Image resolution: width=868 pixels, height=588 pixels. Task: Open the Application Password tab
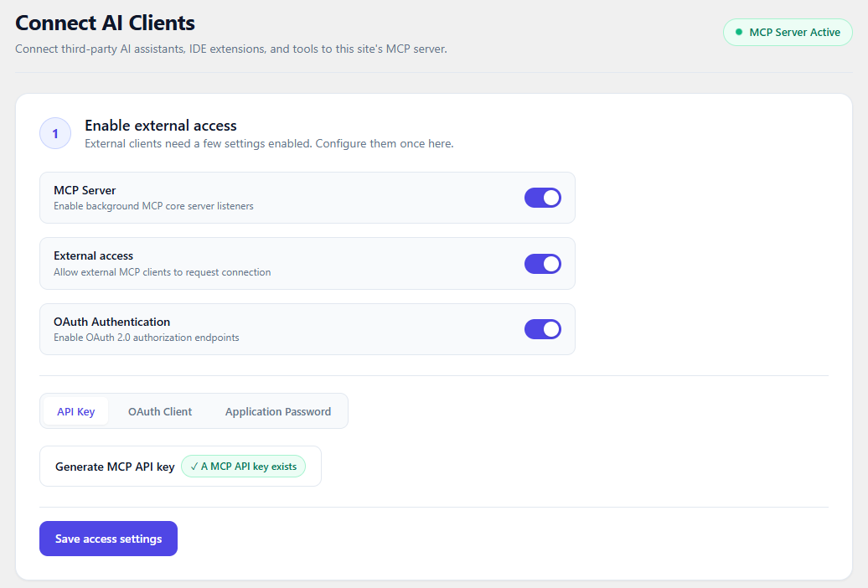(278, 411)
